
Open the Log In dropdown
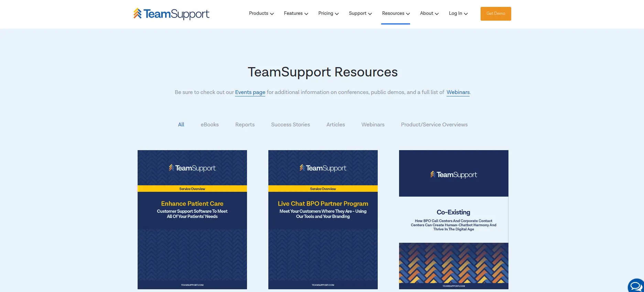click(x=458, y=13)
